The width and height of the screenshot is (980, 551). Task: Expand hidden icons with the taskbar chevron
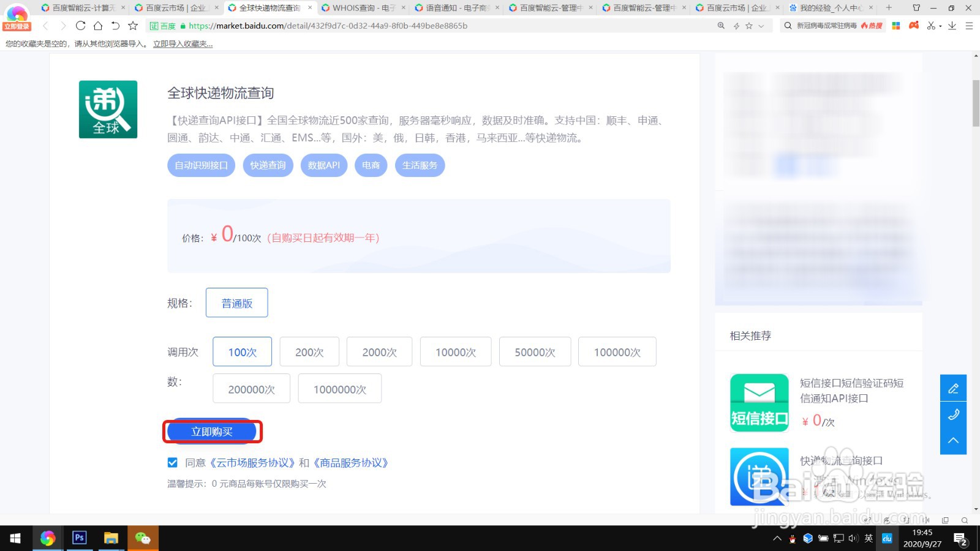[x=777, y=538]
